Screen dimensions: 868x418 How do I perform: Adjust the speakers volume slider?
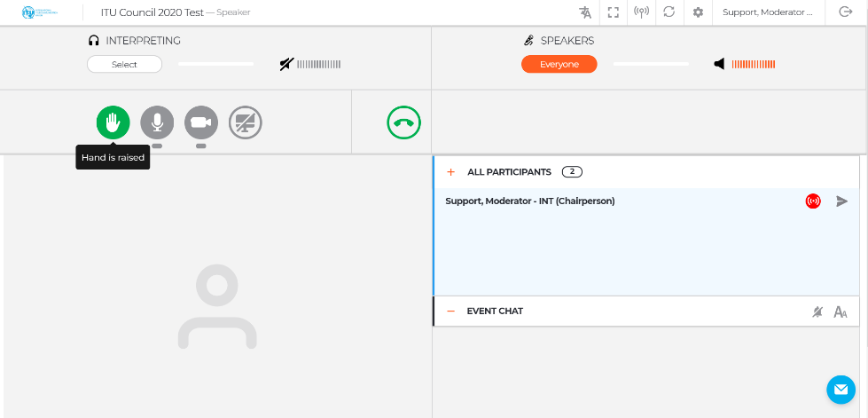651,64
